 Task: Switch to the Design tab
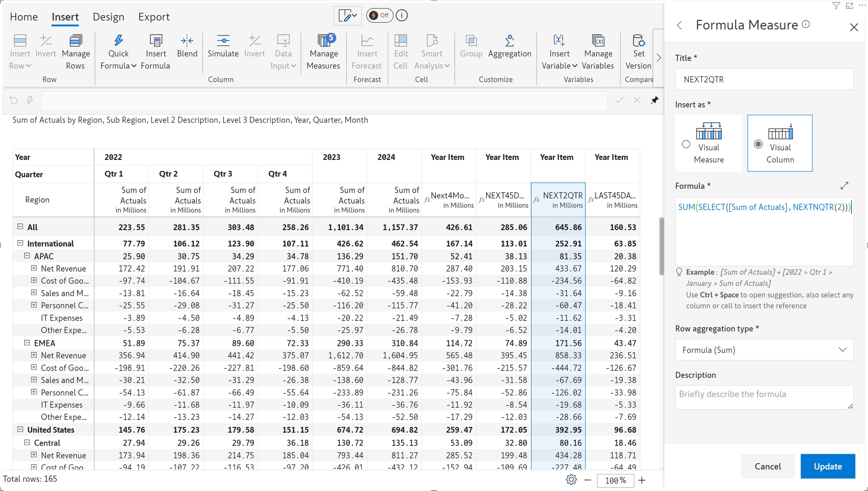pos(108,17)
